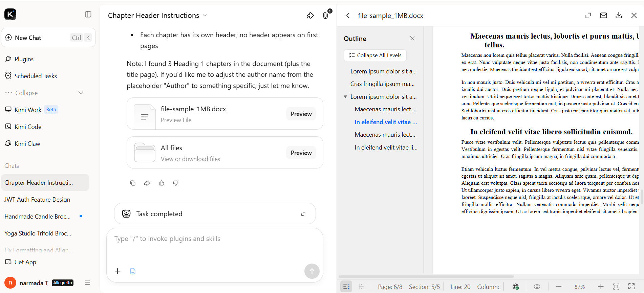Copy the assistant response
644x293 pixels.
coord(133,183)
